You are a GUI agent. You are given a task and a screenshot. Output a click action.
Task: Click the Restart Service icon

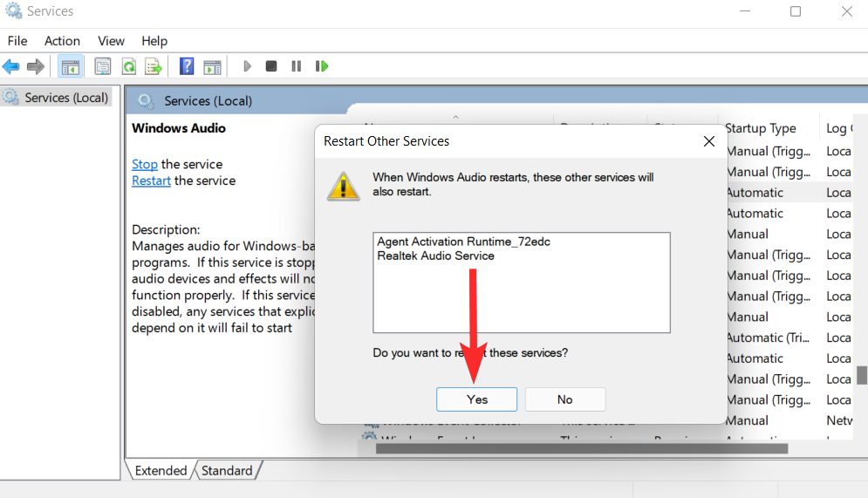click(322, 66)
